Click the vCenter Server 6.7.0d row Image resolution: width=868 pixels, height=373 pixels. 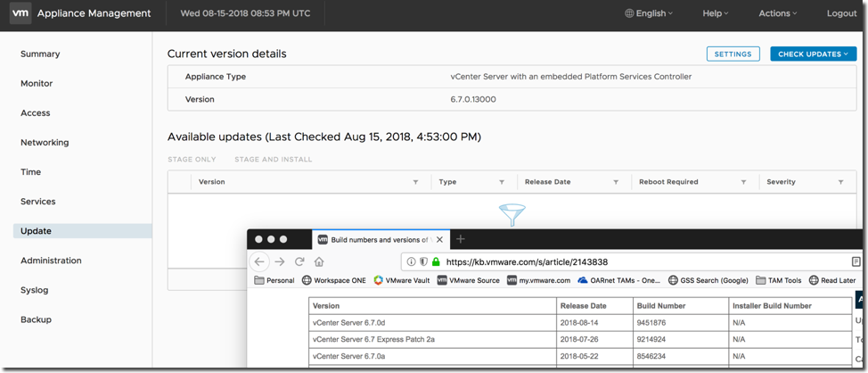pos(580,322)
